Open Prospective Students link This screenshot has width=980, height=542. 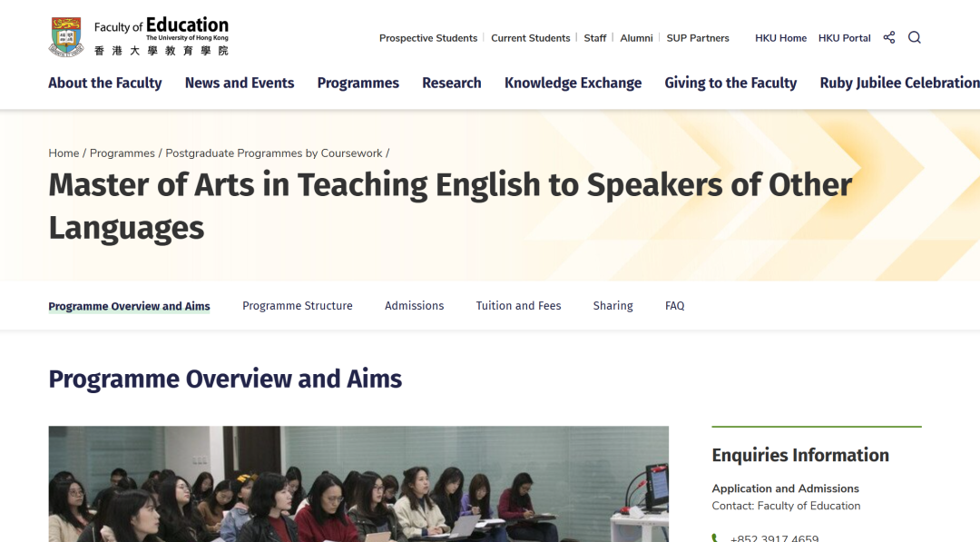click(428, 38)
